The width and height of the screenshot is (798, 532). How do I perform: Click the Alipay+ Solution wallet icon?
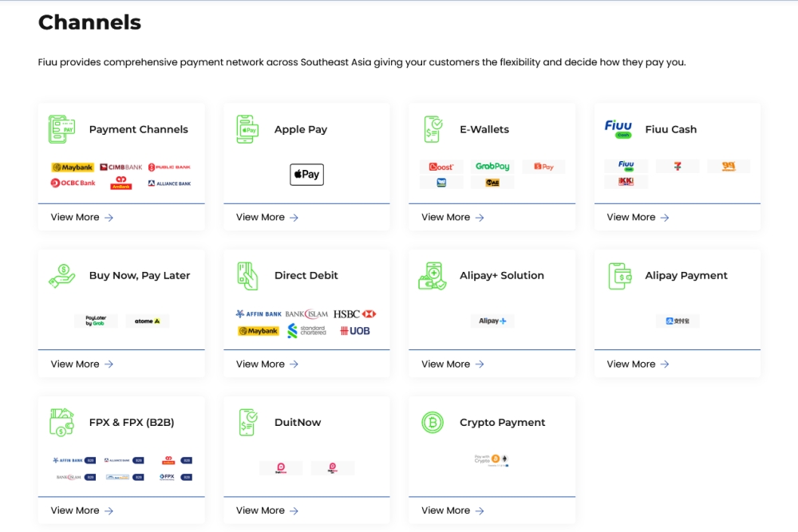pyautogui.click(x=432, y=276)
